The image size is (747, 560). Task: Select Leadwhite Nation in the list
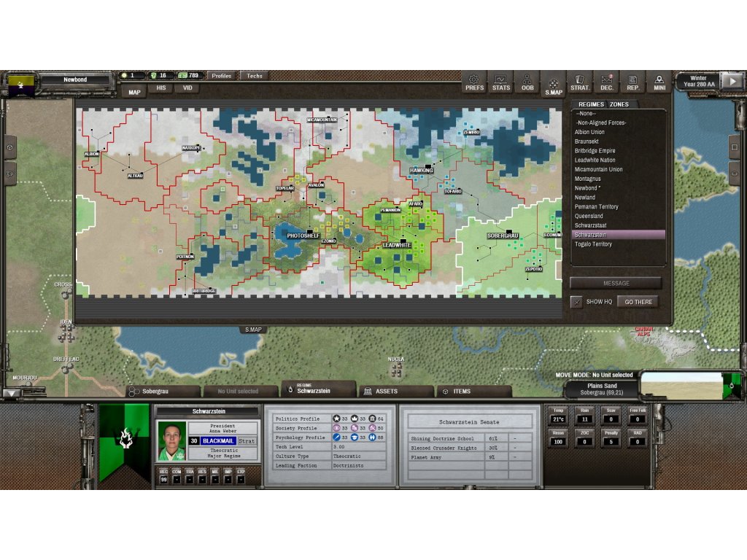[618, 160]
